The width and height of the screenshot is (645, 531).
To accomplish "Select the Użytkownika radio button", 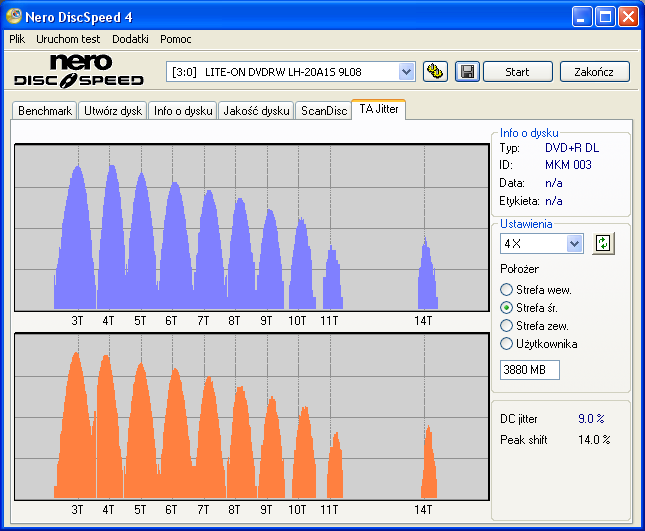I will tap(506, 343).
